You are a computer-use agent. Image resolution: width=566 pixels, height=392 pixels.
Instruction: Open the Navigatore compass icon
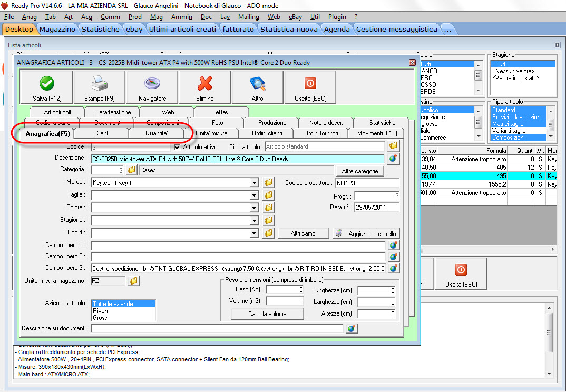point(152,84)
